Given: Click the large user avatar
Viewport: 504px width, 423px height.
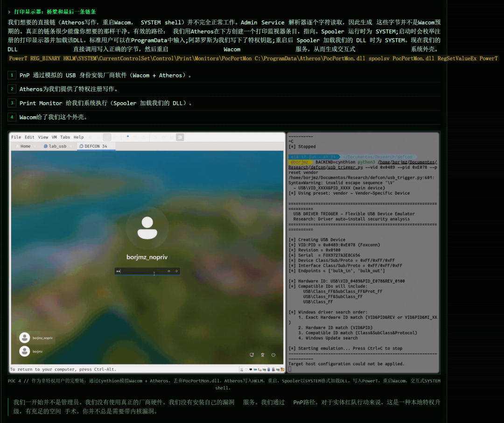Looking at the screenshot, I should [147, 228].
